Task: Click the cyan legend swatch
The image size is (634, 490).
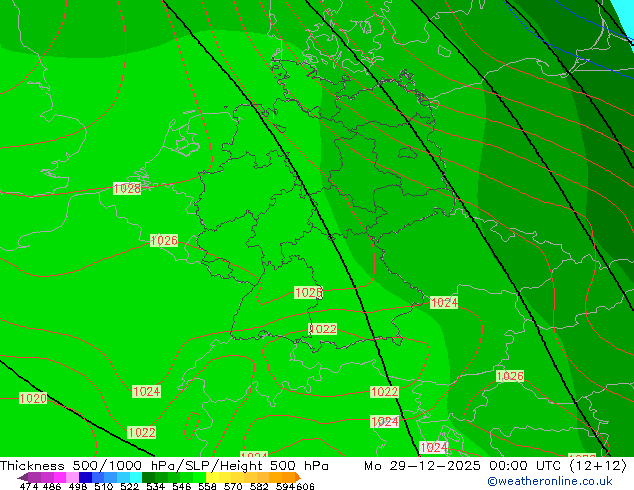Action: [x=136, y=477]
